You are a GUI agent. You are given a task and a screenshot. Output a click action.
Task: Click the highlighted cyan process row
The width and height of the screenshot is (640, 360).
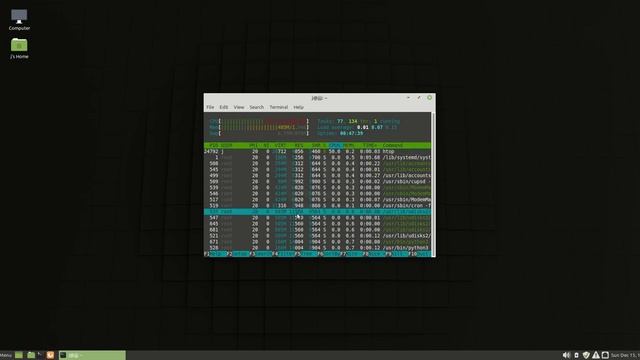tap(317, 211)
